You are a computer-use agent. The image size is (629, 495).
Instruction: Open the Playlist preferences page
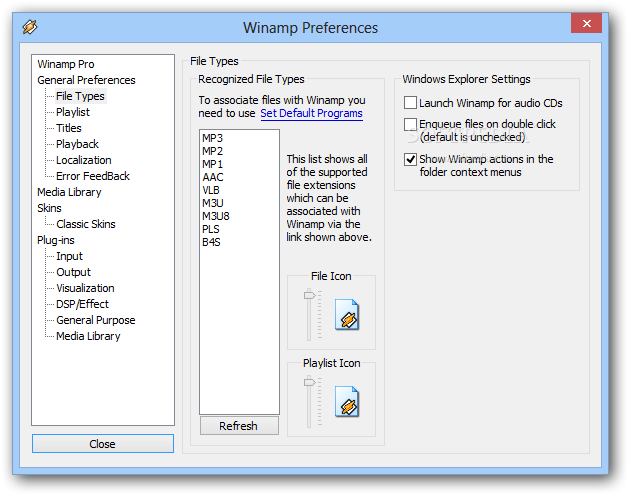coord(73,112)
